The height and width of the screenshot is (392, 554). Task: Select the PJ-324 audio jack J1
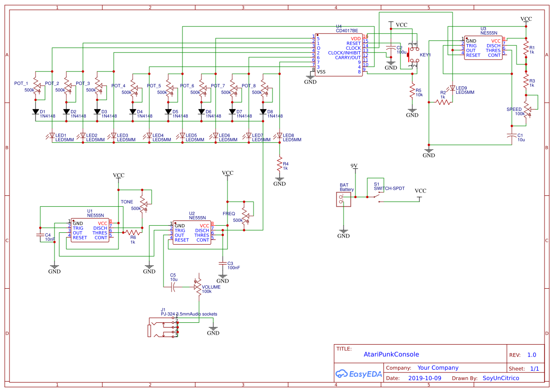coord(163,327)
